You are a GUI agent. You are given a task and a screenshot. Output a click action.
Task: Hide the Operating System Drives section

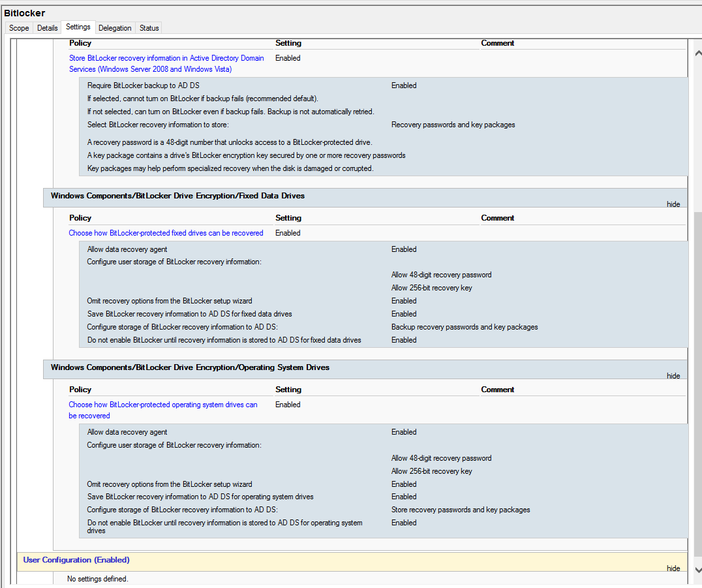click(x=673, y=375)
